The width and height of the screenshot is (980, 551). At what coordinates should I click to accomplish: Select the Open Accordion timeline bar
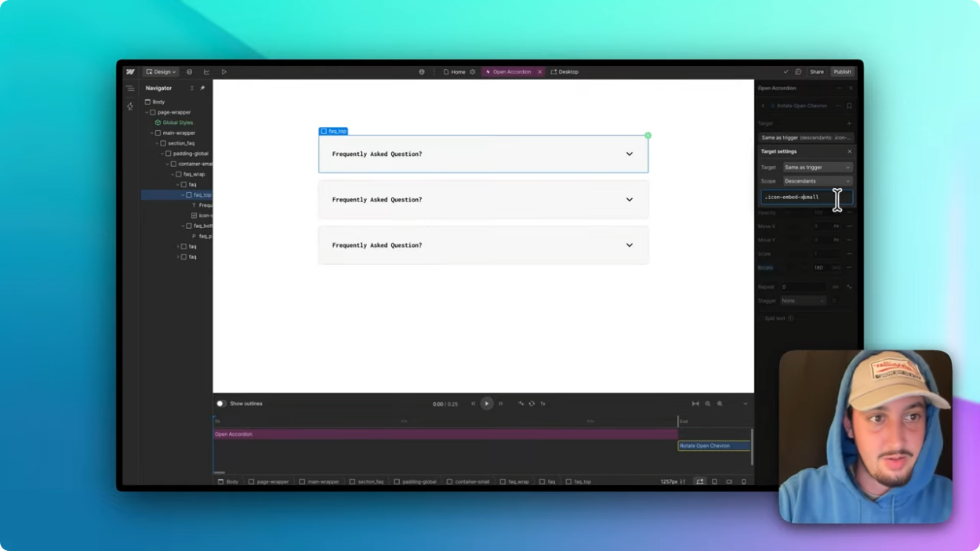pos(445,434)
